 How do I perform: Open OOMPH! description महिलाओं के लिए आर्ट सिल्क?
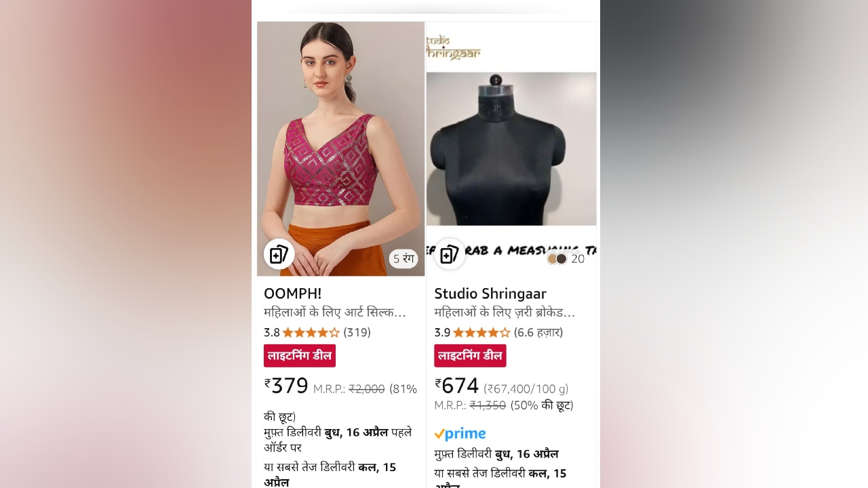tap(335, 312)
